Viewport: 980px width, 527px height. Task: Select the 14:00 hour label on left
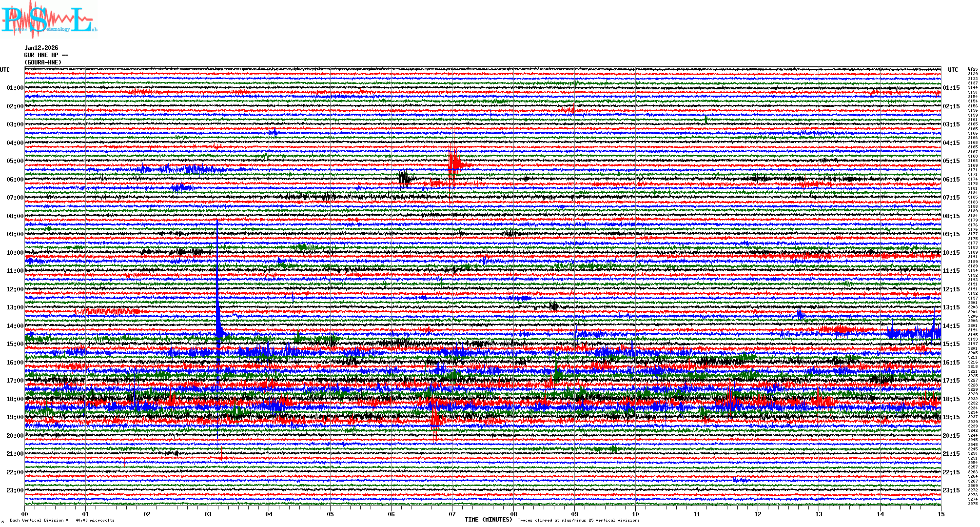coord(15,326)
